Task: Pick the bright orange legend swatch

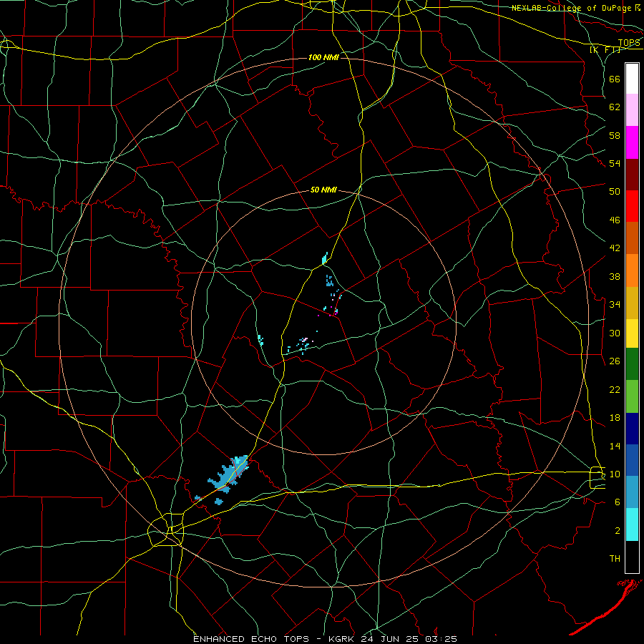Action: coord(632,270)
